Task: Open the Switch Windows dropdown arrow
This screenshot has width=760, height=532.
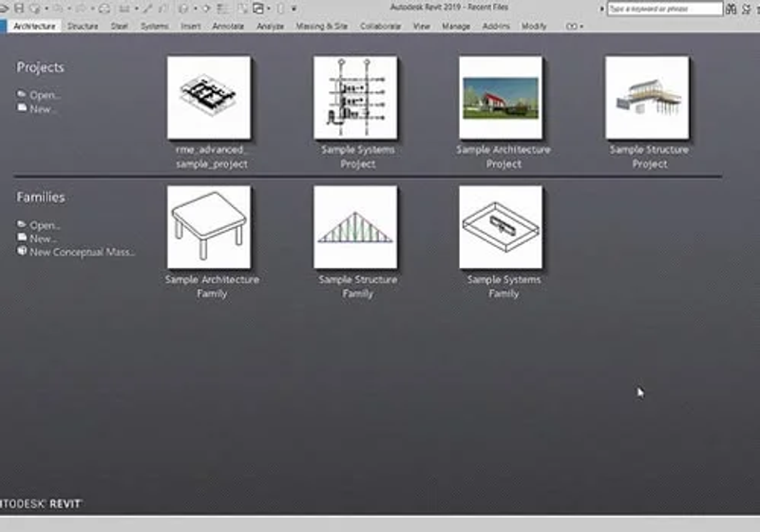Action: (269, 9)
